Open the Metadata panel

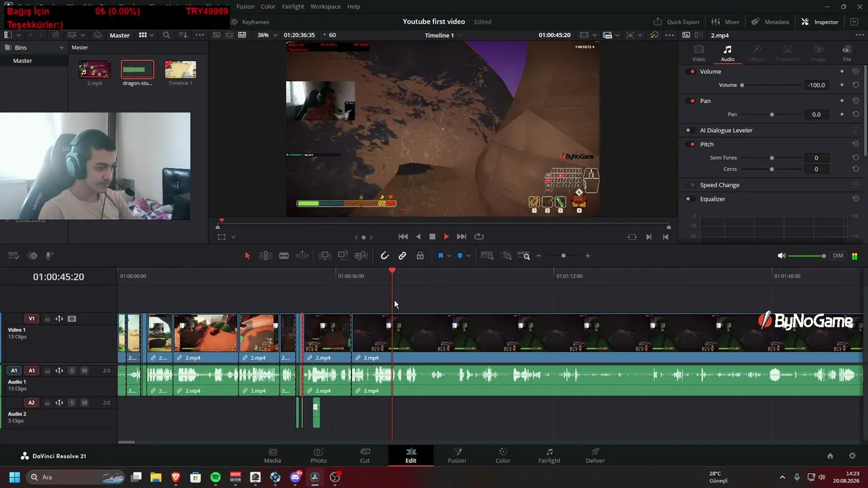pos(770,22)
